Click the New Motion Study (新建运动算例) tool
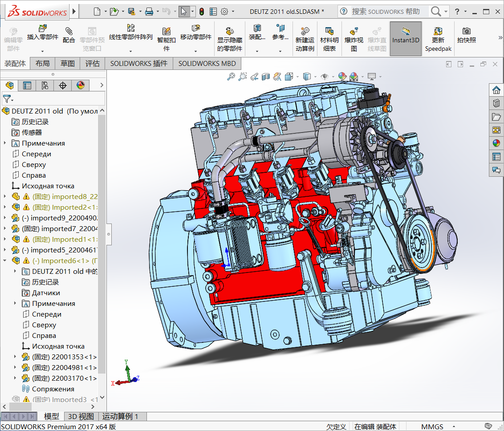Image resolution: width=504 pixels, height=431 pixels. (x=305, y=39)
